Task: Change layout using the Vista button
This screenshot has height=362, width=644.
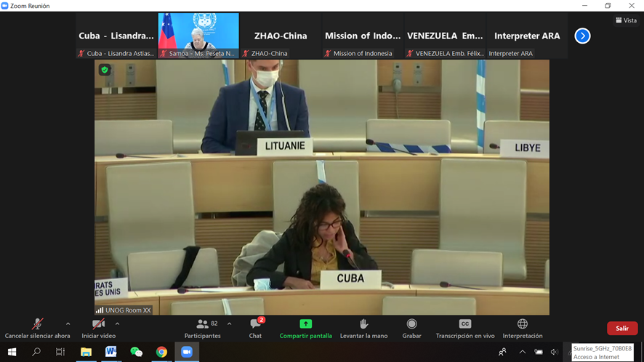Action: (x=626, y=20)
